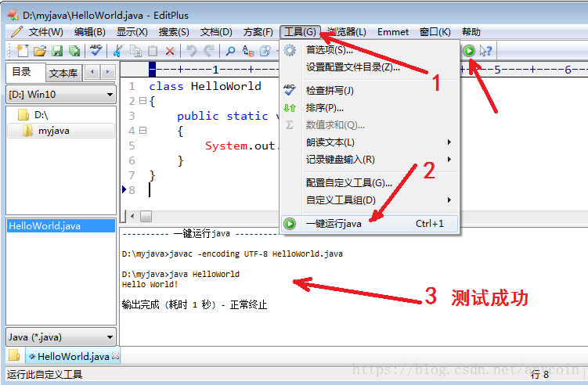The image size is (588, 385).
Task: Run 一键运行java menu entry
Action: [370, 224]
